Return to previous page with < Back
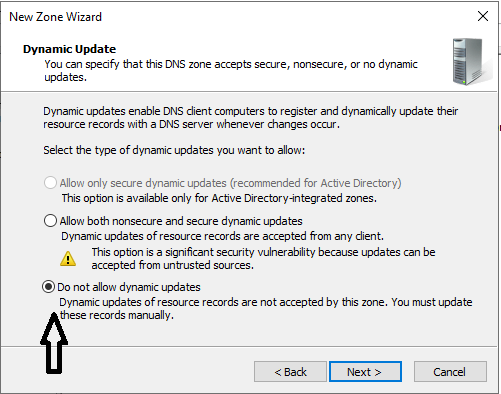Image resolution: width=501 pixels, height=394 pixels. pyautogui.click(x=290, y=372)
